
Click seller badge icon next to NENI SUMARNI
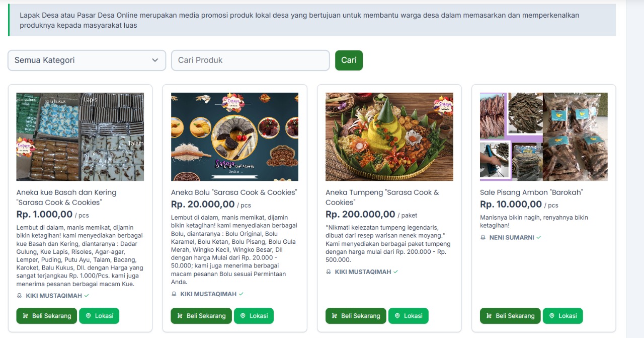(x=484, y=237)
